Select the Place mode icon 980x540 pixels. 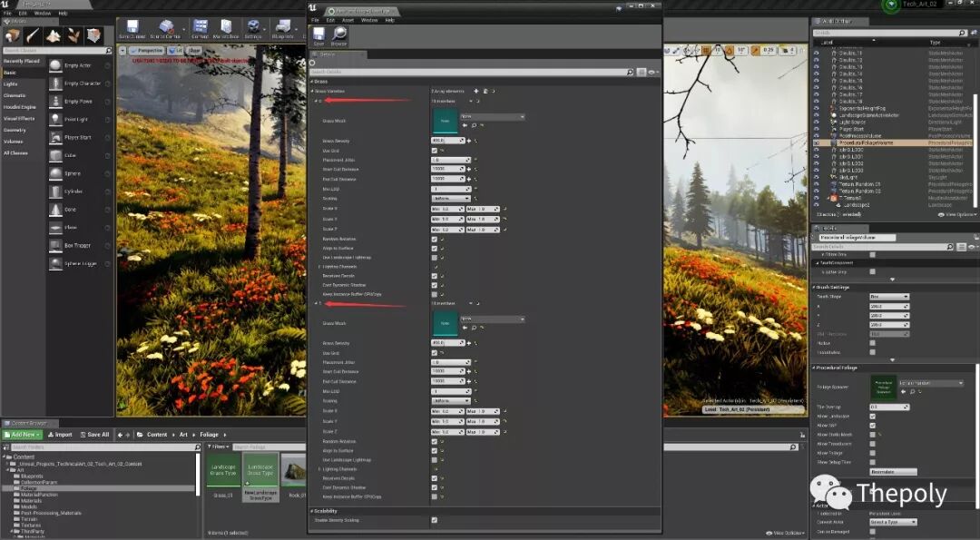[13, 35]
